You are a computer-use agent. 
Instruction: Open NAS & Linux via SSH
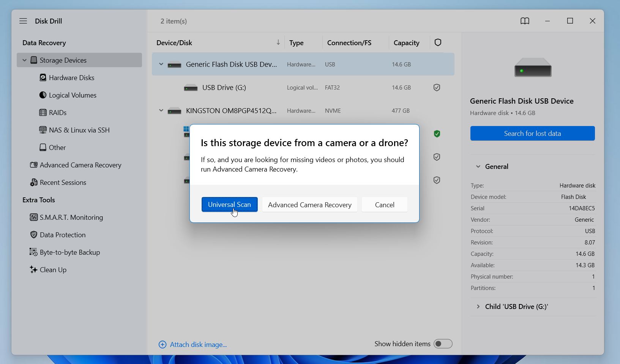[x=43, y=130]
